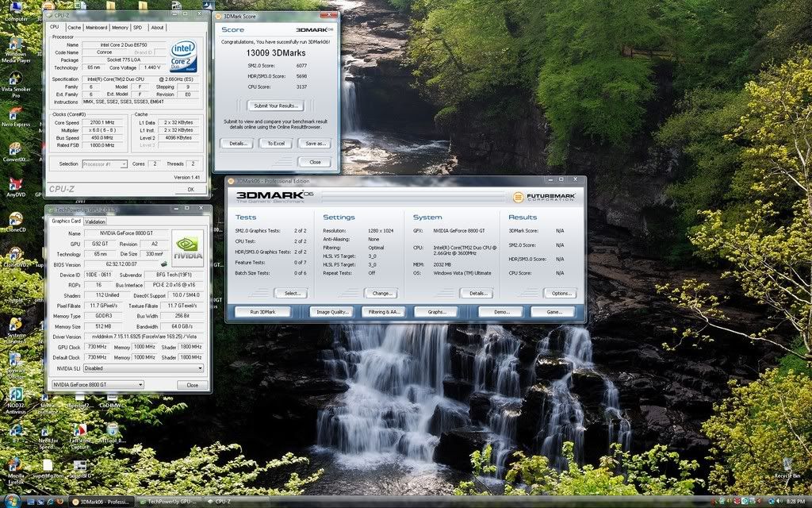Export score with To Excel button

point(276,144)
